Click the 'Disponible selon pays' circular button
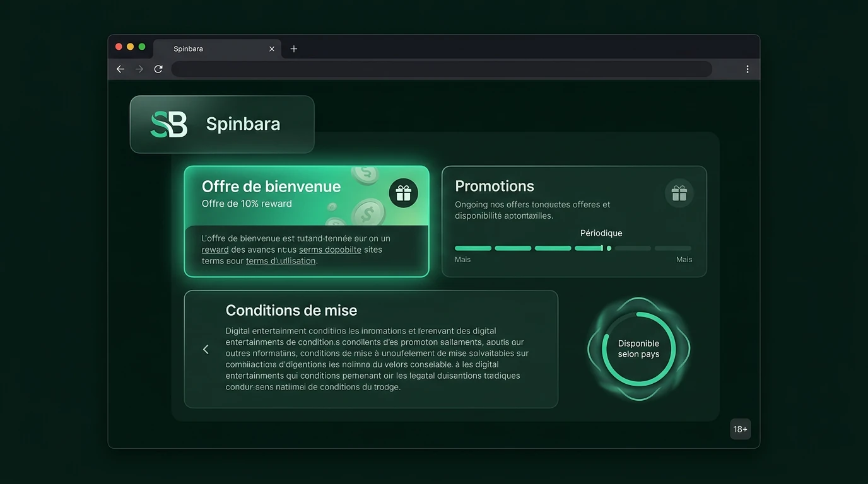 click(x=638, y=349)
